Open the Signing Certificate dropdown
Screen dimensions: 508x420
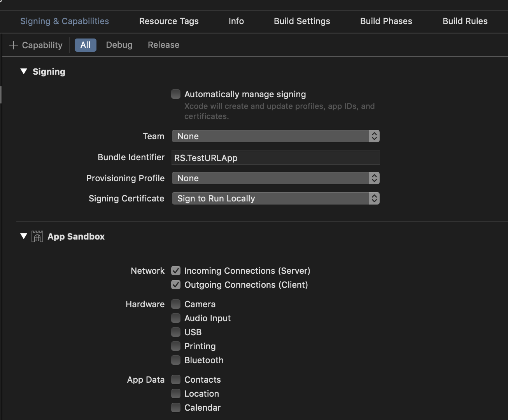tap(275, 198)
